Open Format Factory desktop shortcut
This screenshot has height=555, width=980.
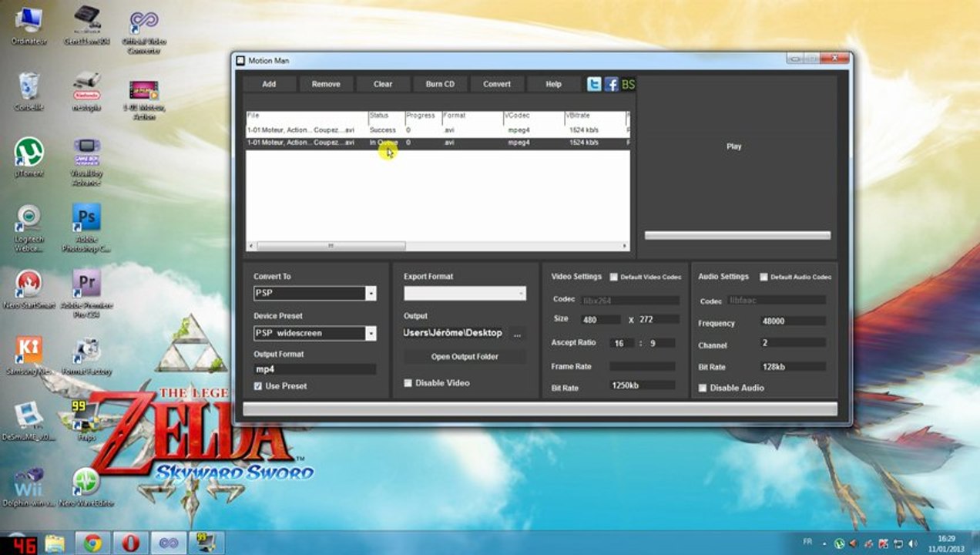86,355
